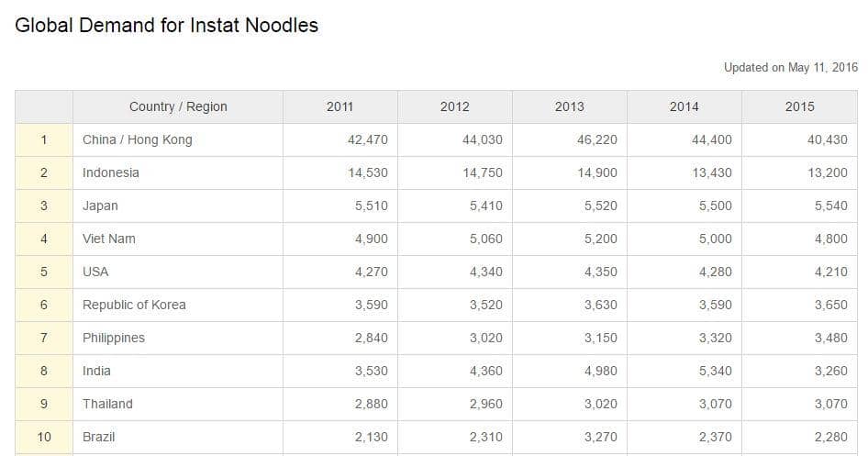Image resolution: width=868 pixels, height=456 pixels.
Task: Select the Republic of Korea cell
Action: tap(134, 305)
